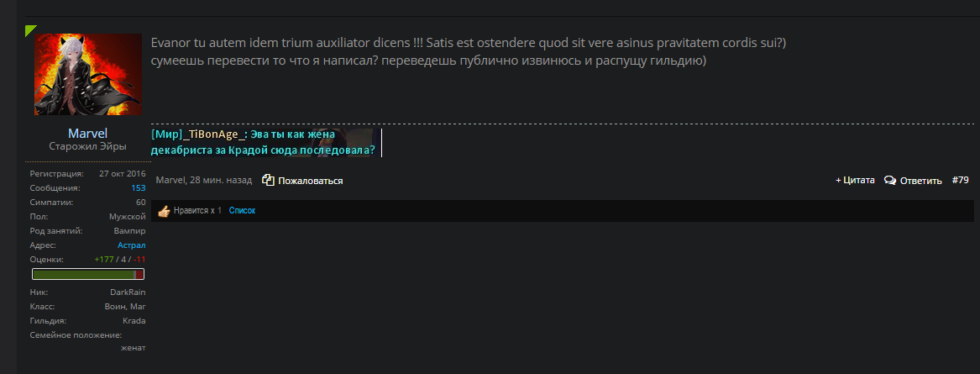Click the speech bubble reply icon
The height and width of the screenshot is (374, 980).
coord(890,180)
